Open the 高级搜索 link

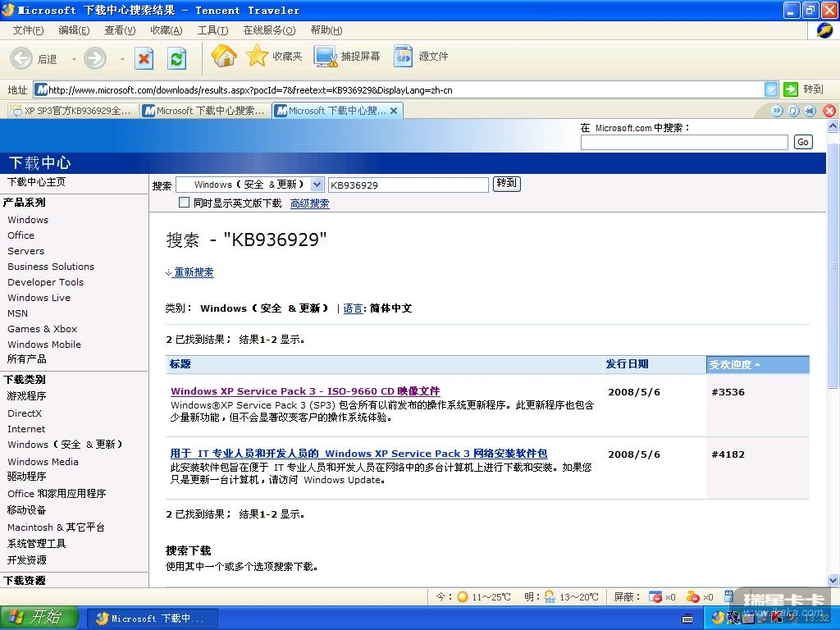(309, 203)
